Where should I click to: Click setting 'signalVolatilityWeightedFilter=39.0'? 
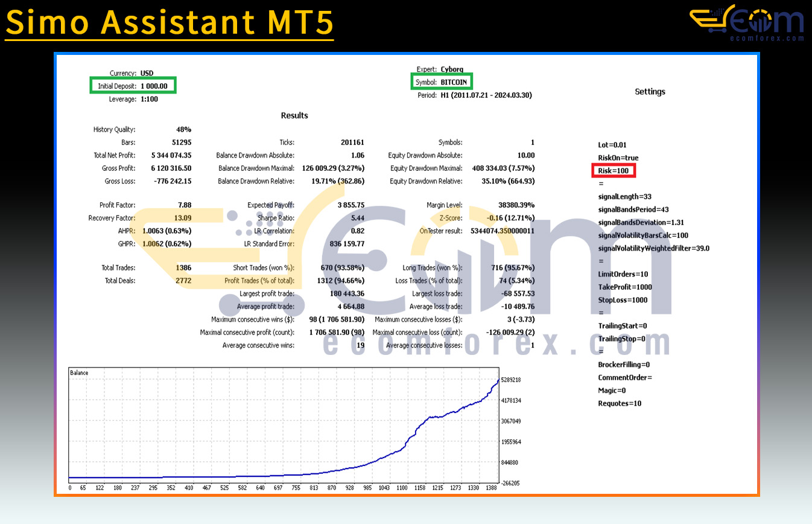654,248
